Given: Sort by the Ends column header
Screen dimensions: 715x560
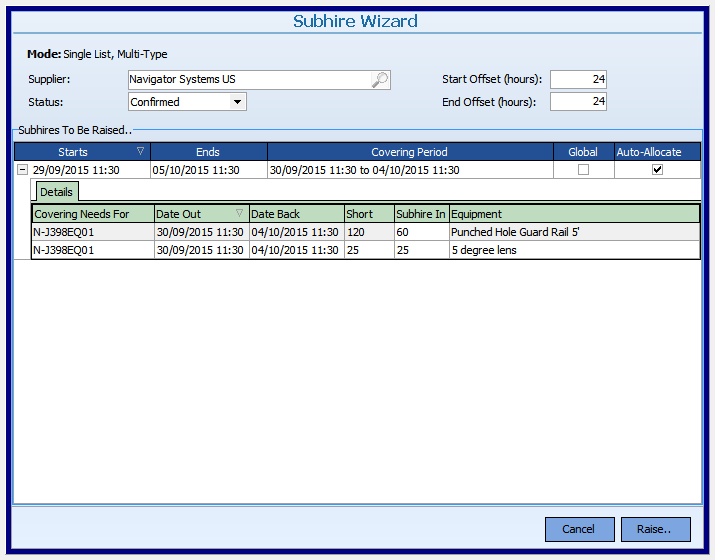Looking at the screenshot, I should point(208,152).
